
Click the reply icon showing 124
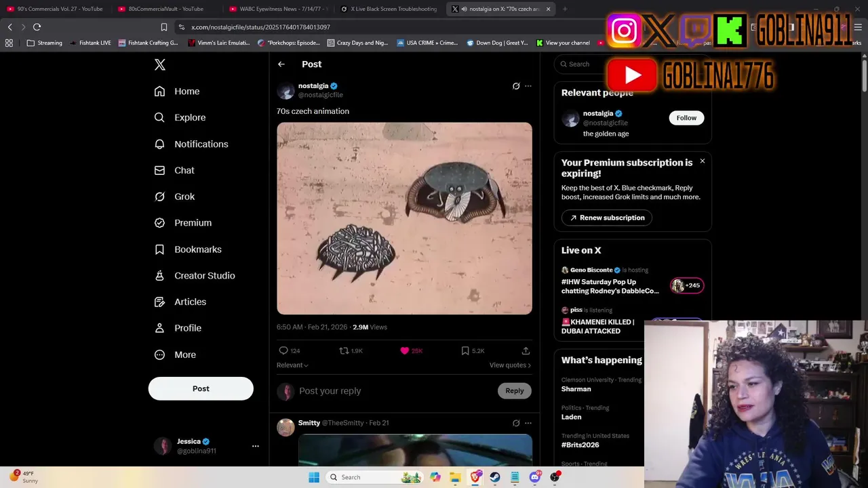(283, 350)
